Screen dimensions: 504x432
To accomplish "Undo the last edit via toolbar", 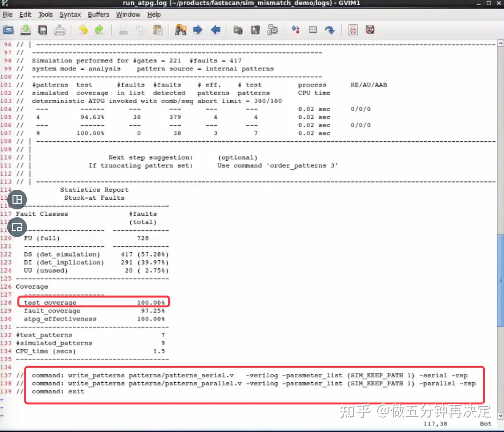I will point(83,30).
